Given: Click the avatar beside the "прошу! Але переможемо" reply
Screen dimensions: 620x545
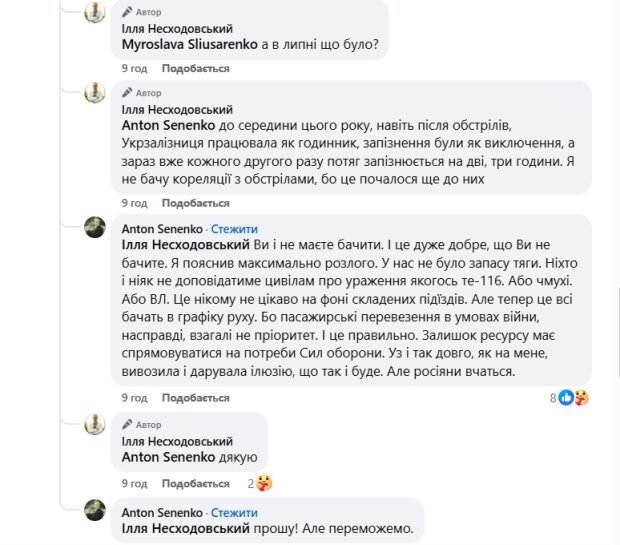Looking at the screenshot, I should coord(94,510).
